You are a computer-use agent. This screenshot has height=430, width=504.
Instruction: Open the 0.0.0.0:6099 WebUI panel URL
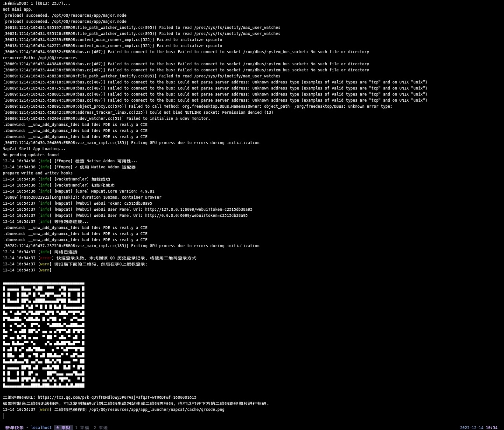pyautogui.click(x=196, y=216)
